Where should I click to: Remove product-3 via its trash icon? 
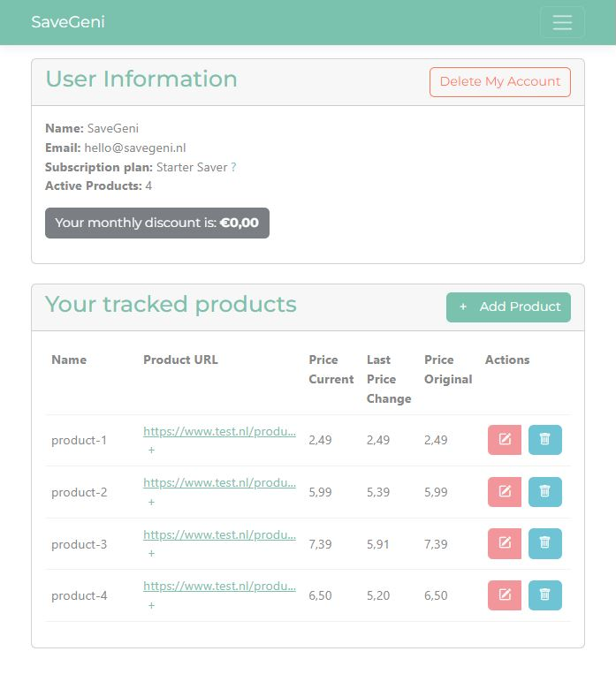coord(544,543)
